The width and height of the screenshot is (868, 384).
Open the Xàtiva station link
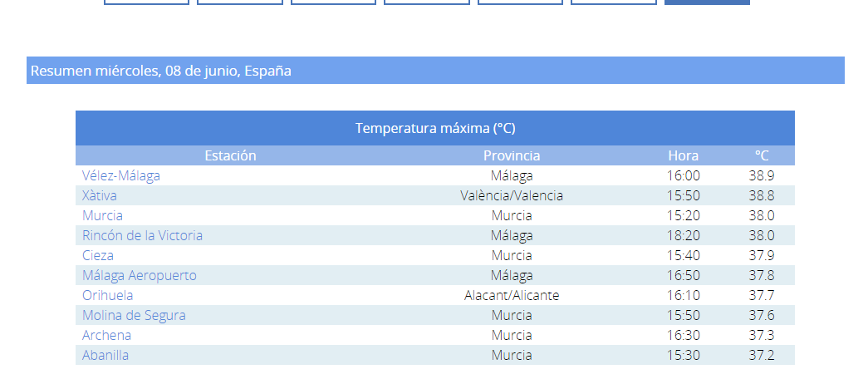click(x=100, y=195)
